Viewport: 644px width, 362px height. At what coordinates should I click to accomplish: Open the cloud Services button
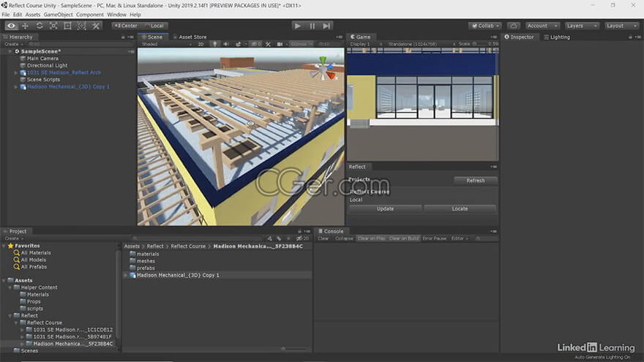[x=514, y=26]
